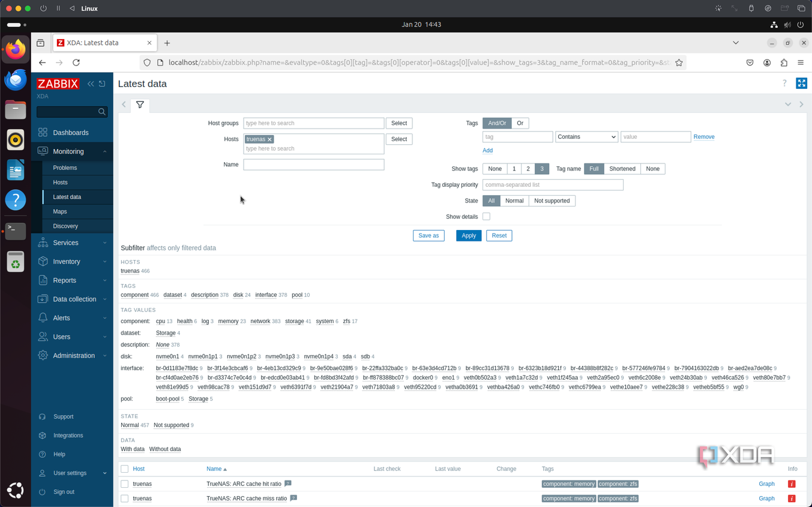This screenshot has height=507, width=812.
Task: Filter by subfilter tag value zfs
Action: click(346, 321)
